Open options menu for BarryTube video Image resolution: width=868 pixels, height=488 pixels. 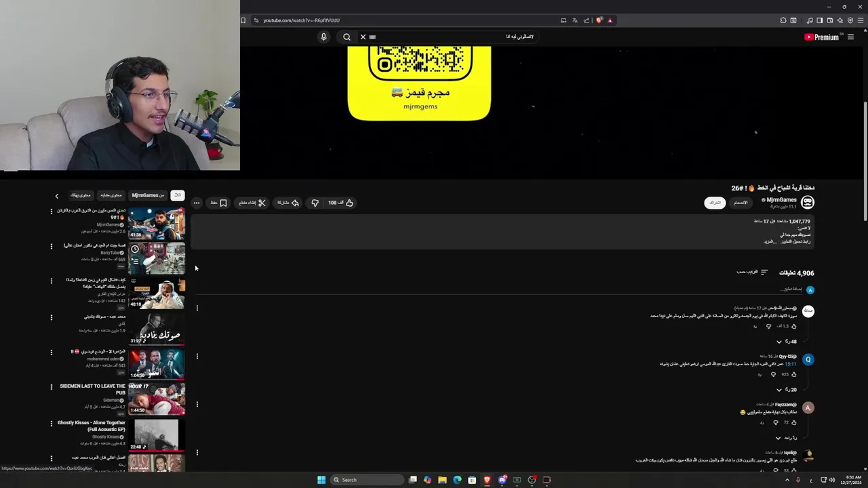click(x=51, y=247)
